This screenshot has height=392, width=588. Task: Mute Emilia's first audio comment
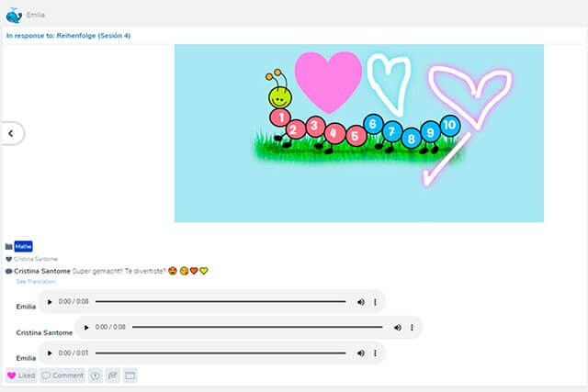tap(360, 301)
